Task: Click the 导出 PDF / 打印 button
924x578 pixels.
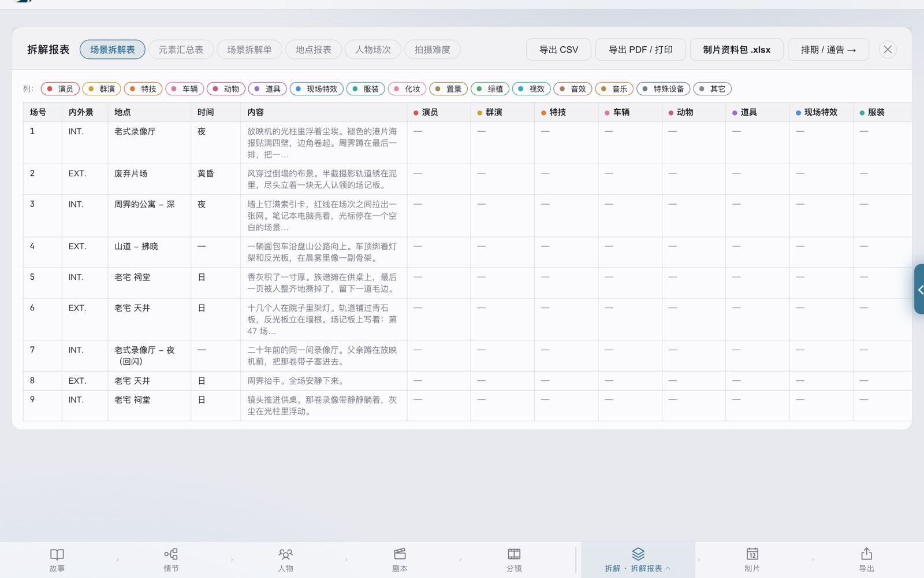Action: point(640,50)
